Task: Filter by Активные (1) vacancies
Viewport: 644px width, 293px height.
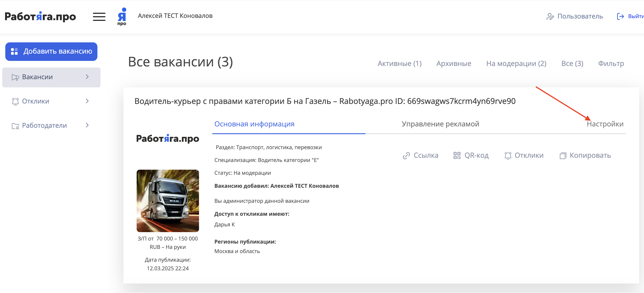Action: pos(399,64)
